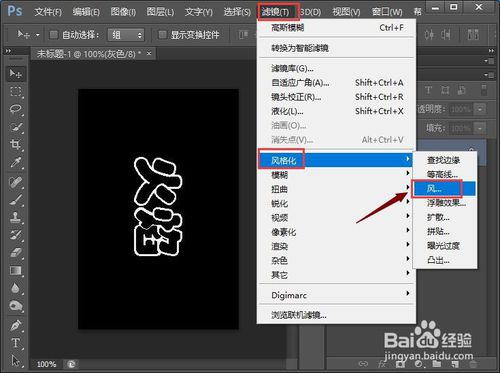
Task: Select the Crop tool
Action: click(15, 145)
